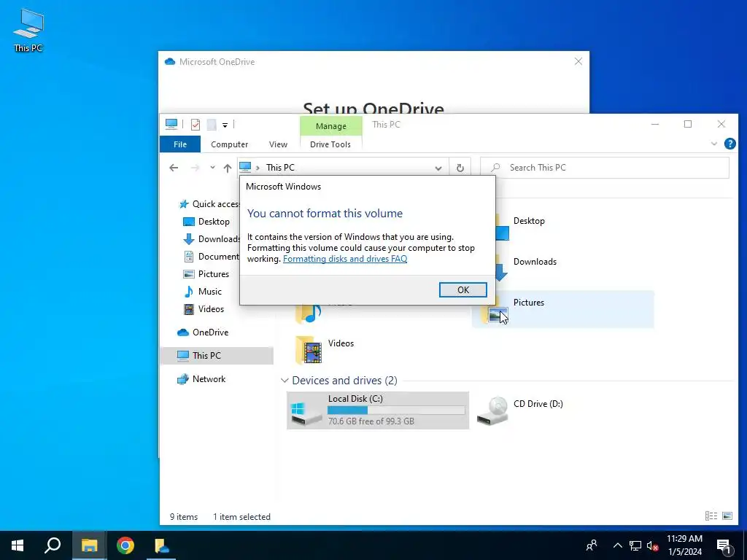747x560 pixels.
Task: Select OneDrive in the navigation pane
Action: coord(203,332)
